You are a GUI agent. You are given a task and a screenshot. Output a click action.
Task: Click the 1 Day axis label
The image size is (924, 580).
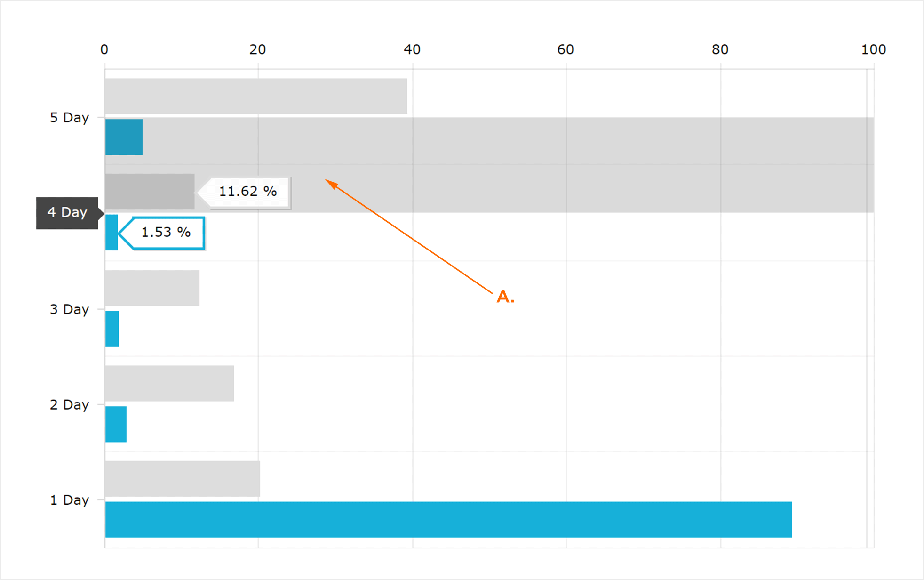[x=69, y=499]
